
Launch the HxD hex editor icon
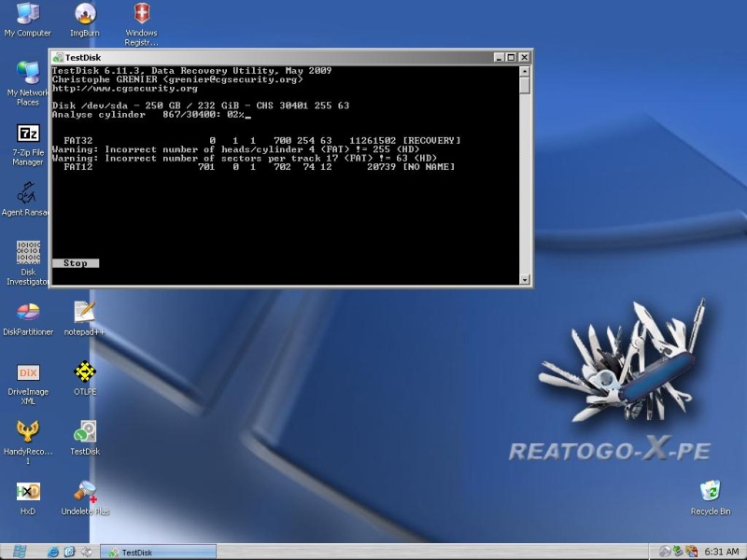[x=28, y=498]
